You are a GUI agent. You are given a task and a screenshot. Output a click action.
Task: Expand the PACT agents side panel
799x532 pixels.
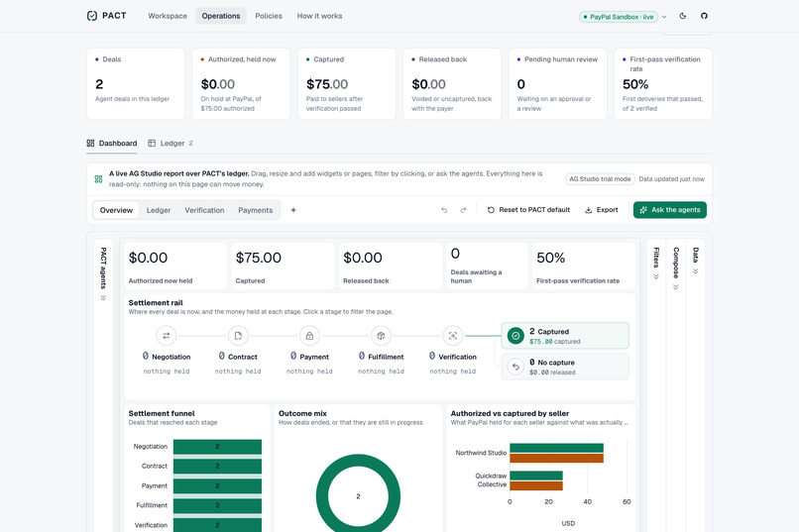[x=103, y=273]
